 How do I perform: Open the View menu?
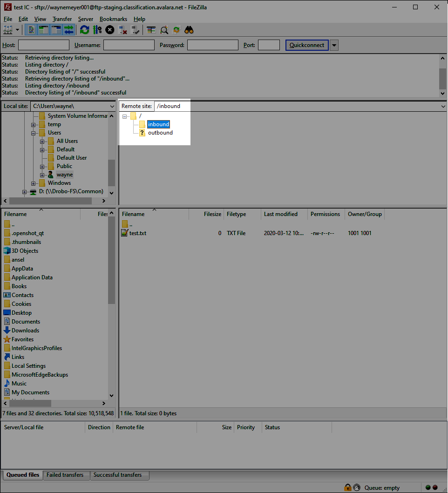click(x=40, y=19)
